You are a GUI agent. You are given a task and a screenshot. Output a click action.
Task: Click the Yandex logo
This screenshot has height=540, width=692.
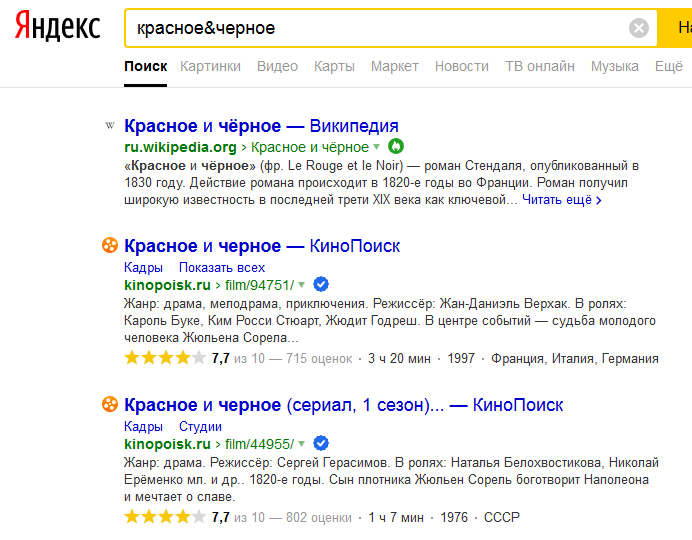57,28
